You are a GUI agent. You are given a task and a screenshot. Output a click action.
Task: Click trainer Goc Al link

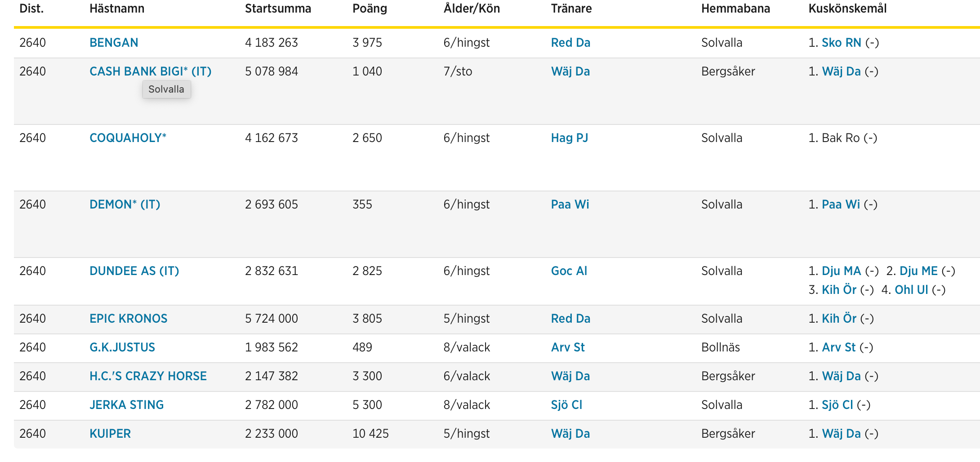pyautogui.click(x=569, y=271)
